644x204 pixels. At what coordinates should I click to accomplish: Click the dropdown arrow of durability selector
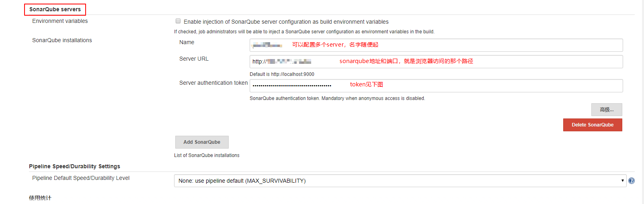622,181
